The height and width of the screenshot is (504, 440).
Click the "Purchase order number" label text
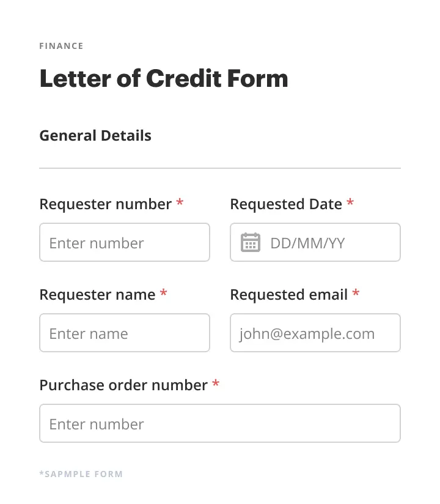[x=123, y=385]
